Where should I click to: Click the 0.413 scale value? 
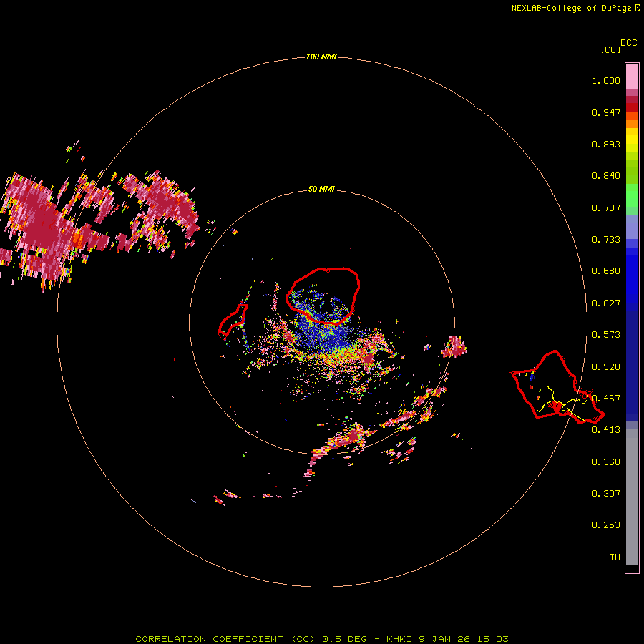coord(606,430)
